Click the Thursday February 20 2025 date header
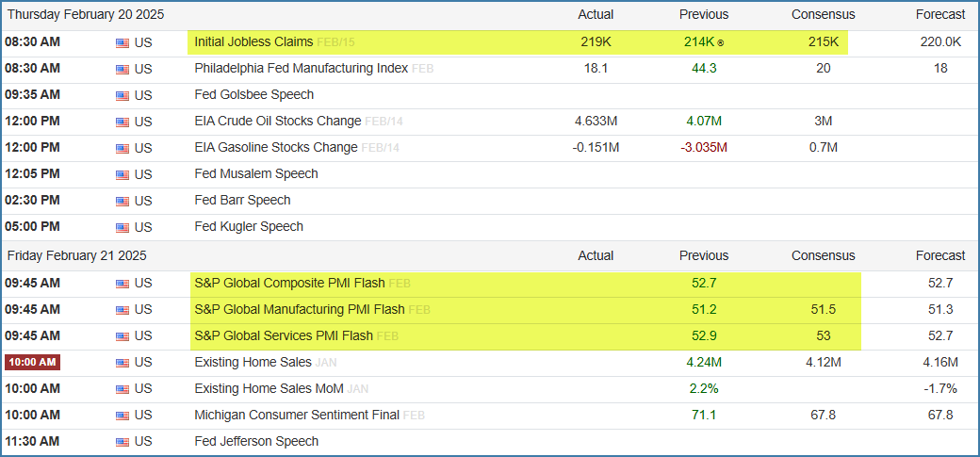 89,14
